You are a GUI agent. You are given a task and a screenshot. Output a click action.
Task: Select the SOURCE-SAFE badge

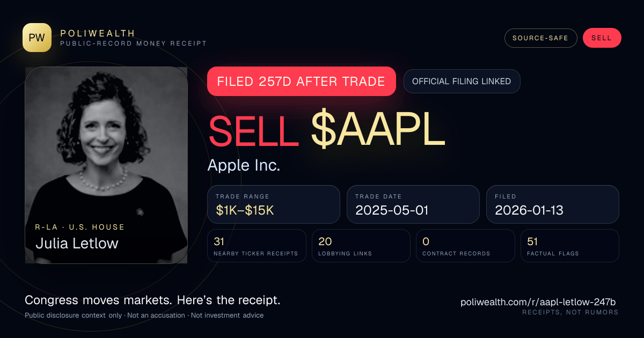[540, 38]
